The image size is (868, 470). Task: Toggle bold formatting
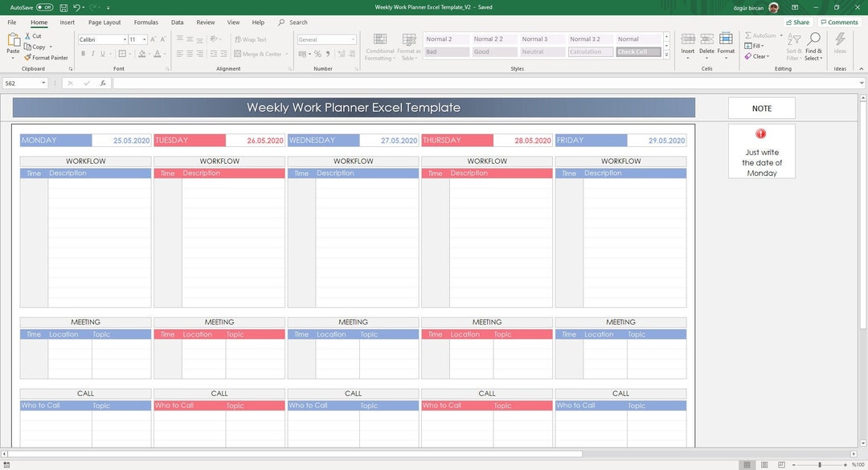tap(83, 53)
